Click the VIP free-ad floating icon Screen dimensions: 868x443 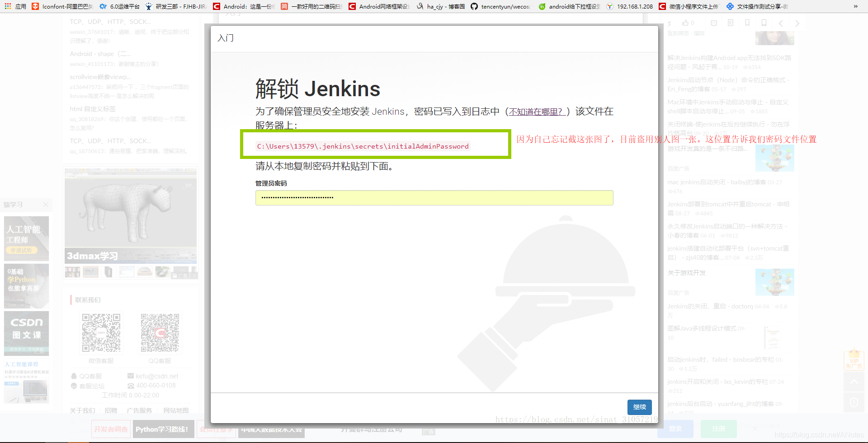coord(854,360)
